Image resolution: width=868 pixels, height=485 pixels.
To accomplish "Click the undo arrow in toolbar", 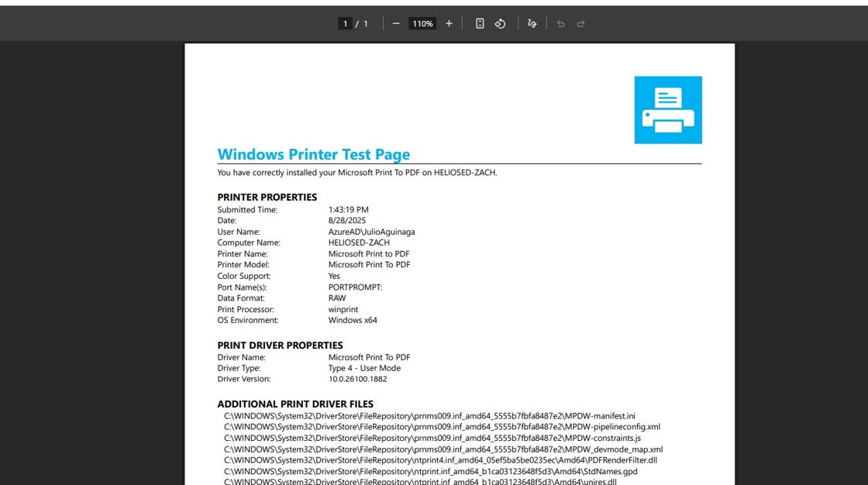I will 561,23.
